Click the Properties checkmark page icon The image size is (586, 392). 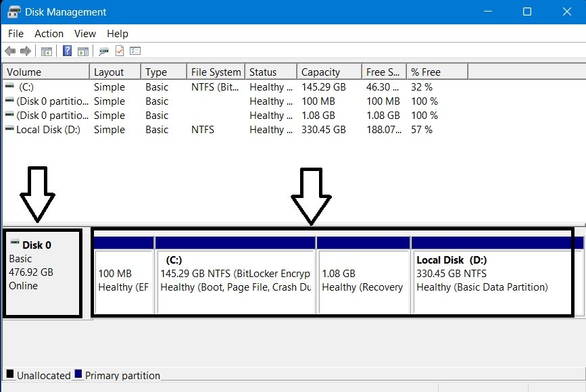coord(120,51)
